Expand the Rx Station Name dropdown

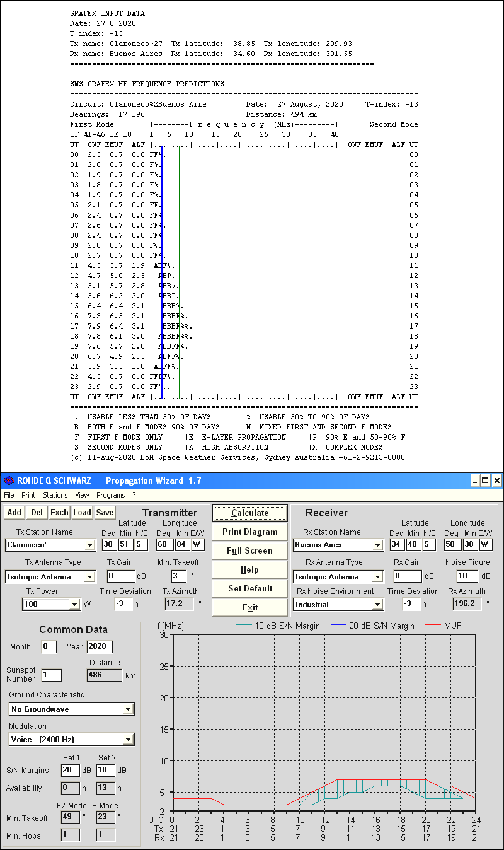tap(377, 545)
